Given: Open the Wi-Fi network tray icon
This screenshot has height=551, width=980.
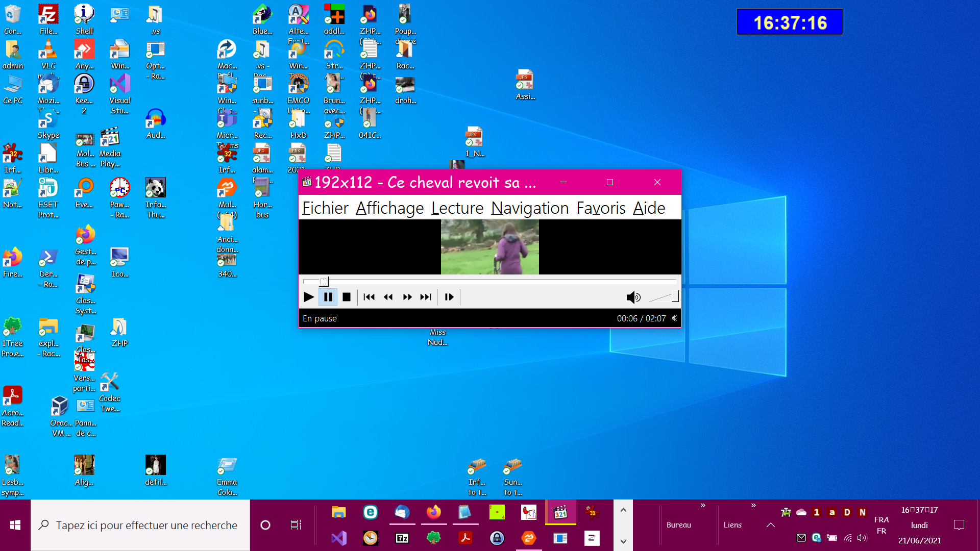Looking at the screenshot, I should [847, 538].
